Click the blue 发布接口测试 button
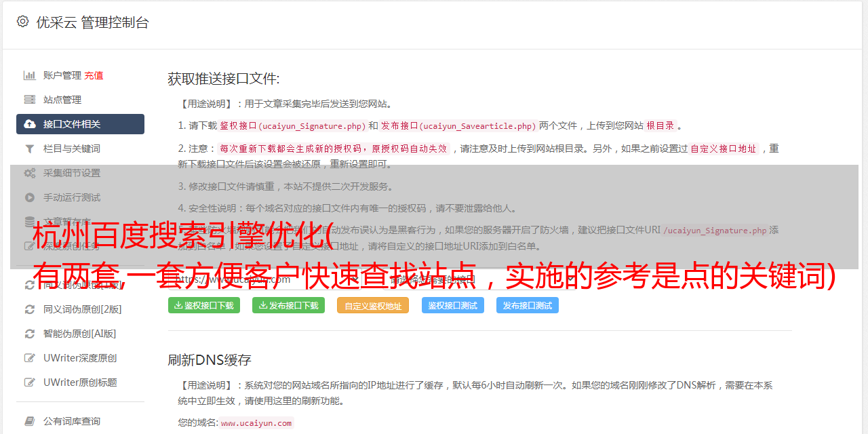This screenshot has height=434, width=868. (x=528, y=305)
